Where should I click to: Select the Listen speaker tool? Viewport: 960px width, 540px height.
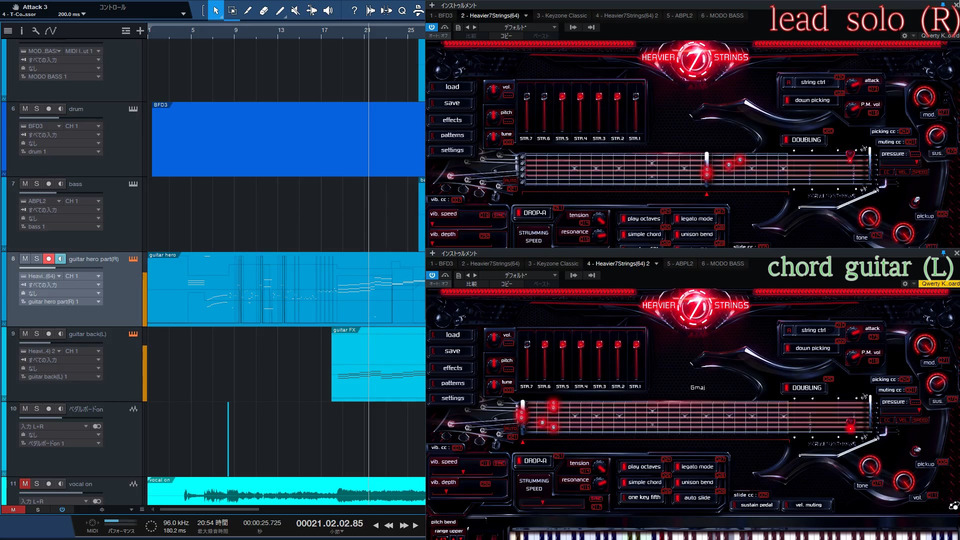click(328, 10)
